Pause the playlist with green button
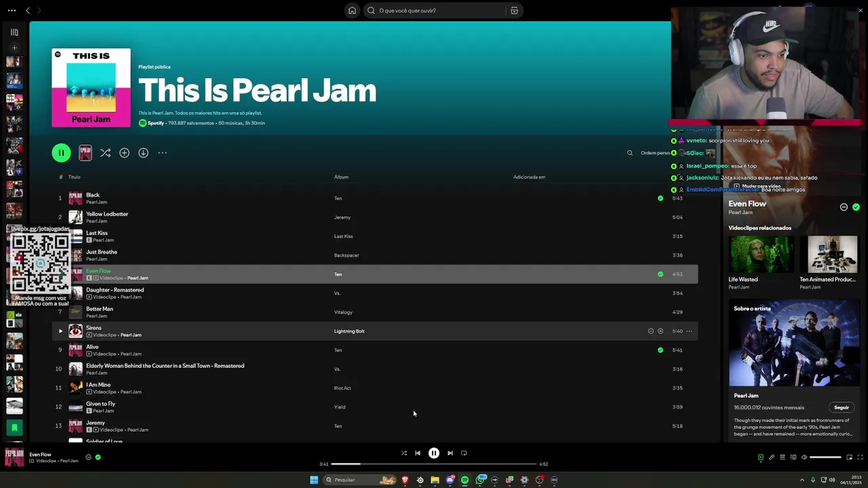This screenshot has height=488, width=868. click(61, 152)
